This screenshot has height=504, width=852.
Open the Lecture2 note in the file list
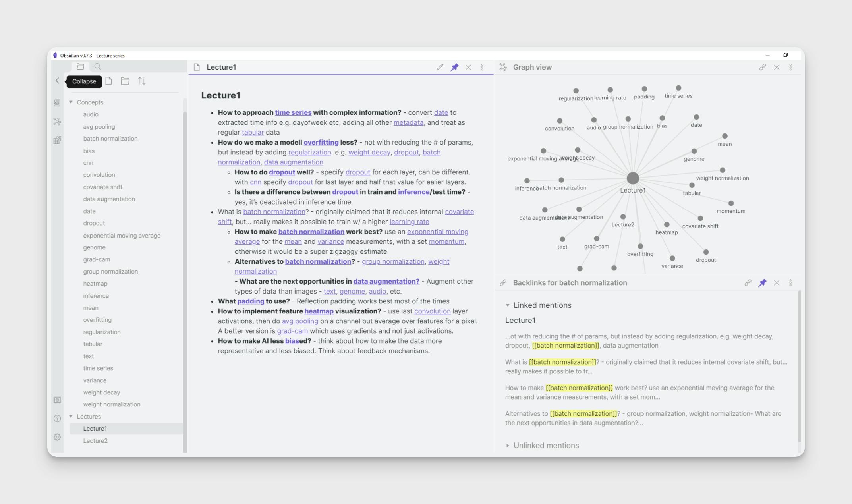[x=95, y=441]
